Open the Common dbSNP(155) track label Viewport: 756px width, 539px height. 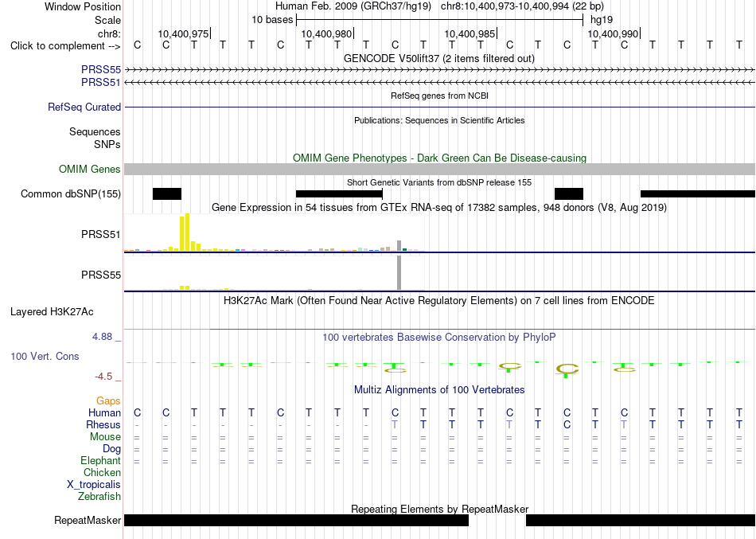71,194
